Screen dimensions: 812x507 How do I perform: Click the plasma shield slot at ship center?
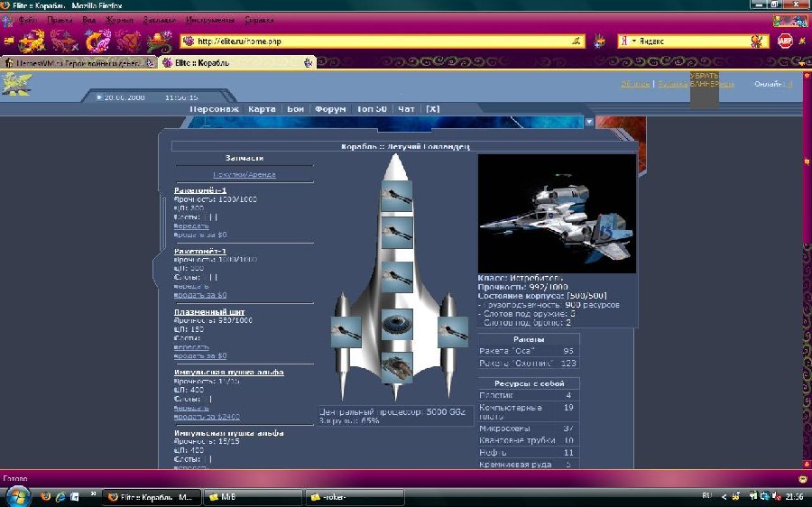[397, 324]
